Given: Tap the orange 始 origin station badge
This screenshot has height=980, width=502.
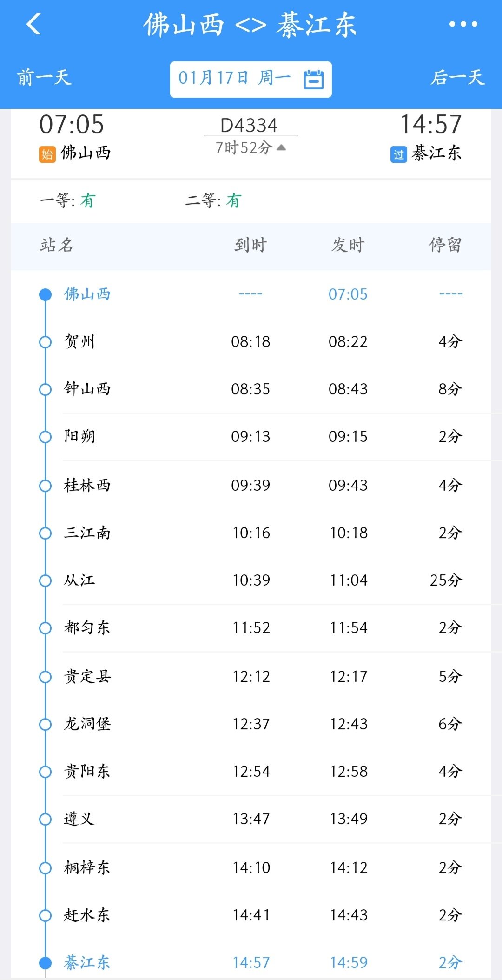Looking at the screenshot, I should click(47, 154).
